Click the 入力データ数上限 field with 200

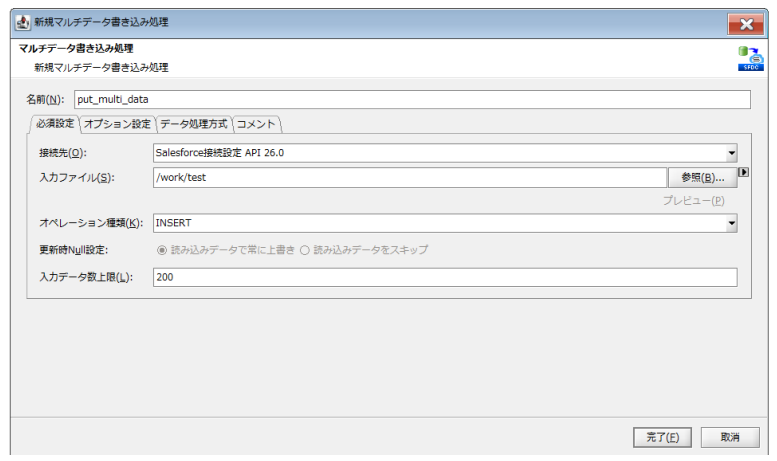[x=444, y=277]
